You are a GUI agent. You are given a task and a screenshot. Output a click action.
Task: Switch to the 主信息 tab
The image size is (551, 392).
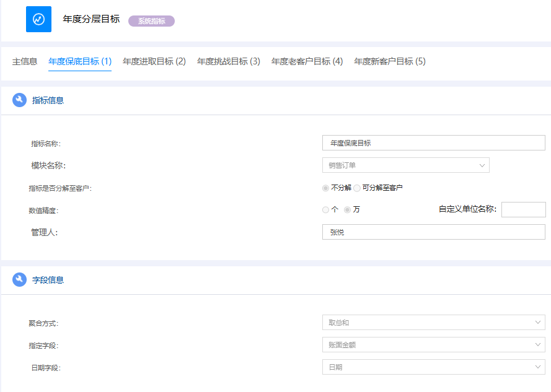25,61
